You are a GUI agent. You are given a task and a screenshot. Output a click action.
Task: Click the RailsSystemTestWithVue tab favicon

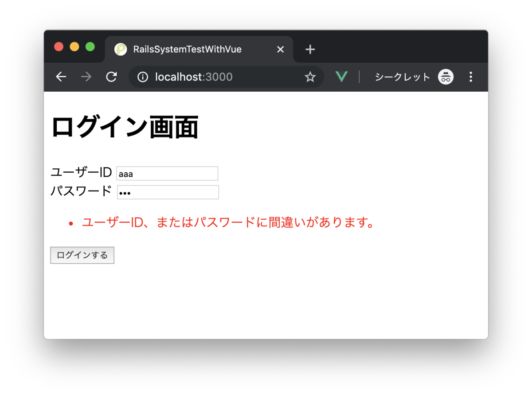click(120, 50)
